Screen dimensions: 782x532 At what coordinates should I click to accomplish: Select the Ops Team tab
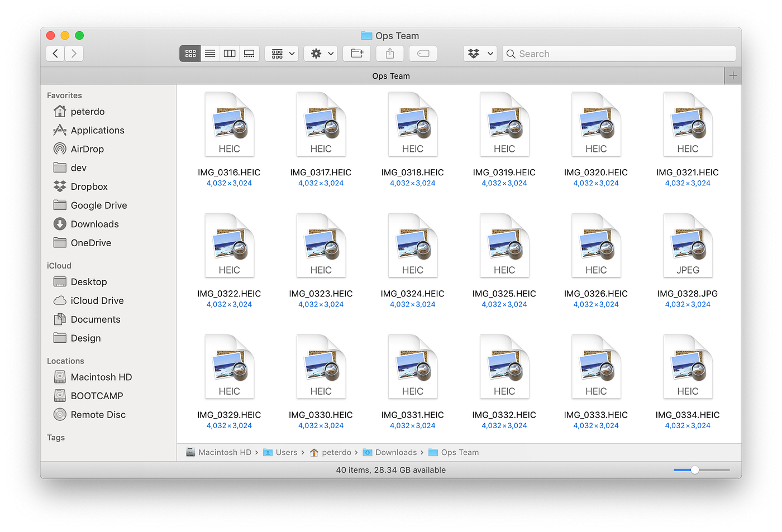(391, 75)
